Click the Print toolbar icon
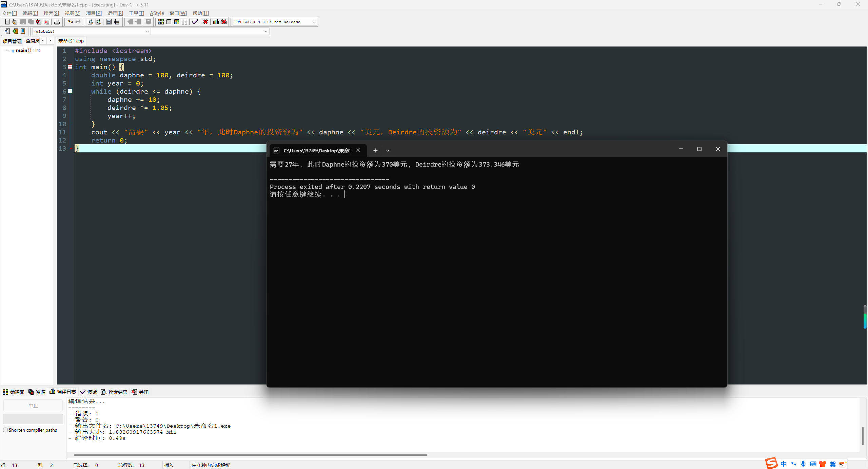 (57, 22)
